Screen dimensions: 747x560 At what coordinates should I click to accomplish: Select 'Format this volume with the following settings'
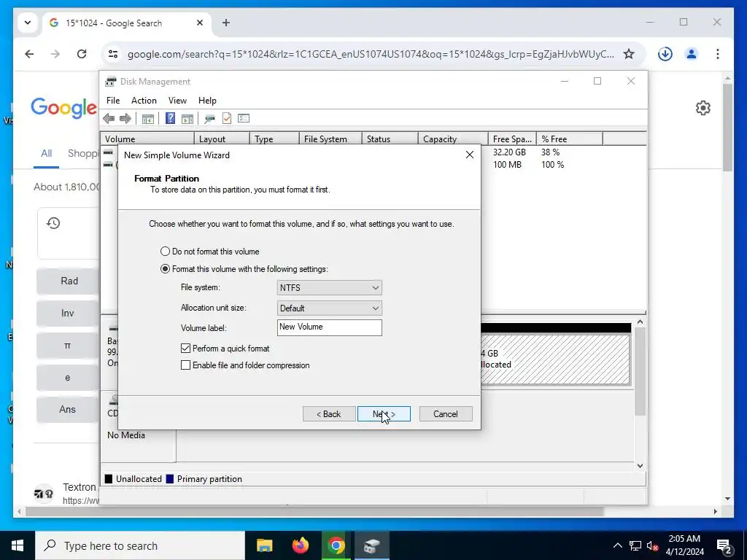pyautogui.click(x=244, y=269)
